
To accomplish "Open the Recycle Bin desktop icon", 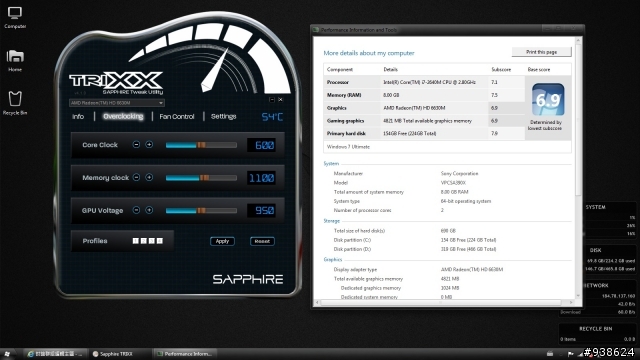I will pyautogui.click(x=15, y=103).
